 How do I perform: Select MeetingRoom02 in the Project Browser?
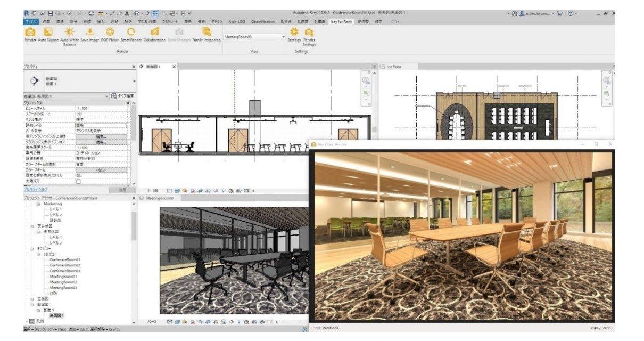click(x=63, y=282)
